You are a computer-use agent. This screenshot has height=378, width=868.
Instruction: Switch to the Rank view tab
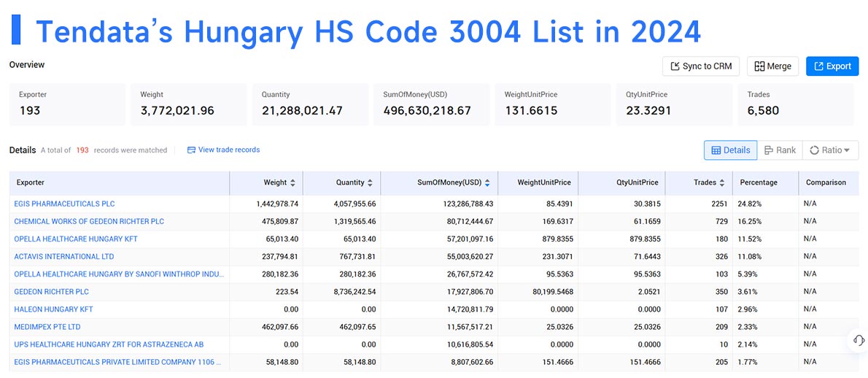[x=780, y=150]
